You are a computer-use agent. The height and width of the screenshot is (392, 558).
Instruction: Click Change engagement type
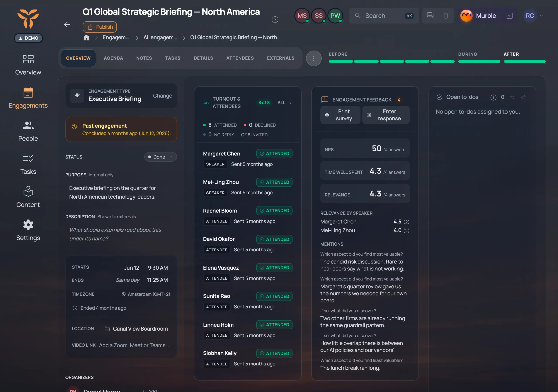163,96
